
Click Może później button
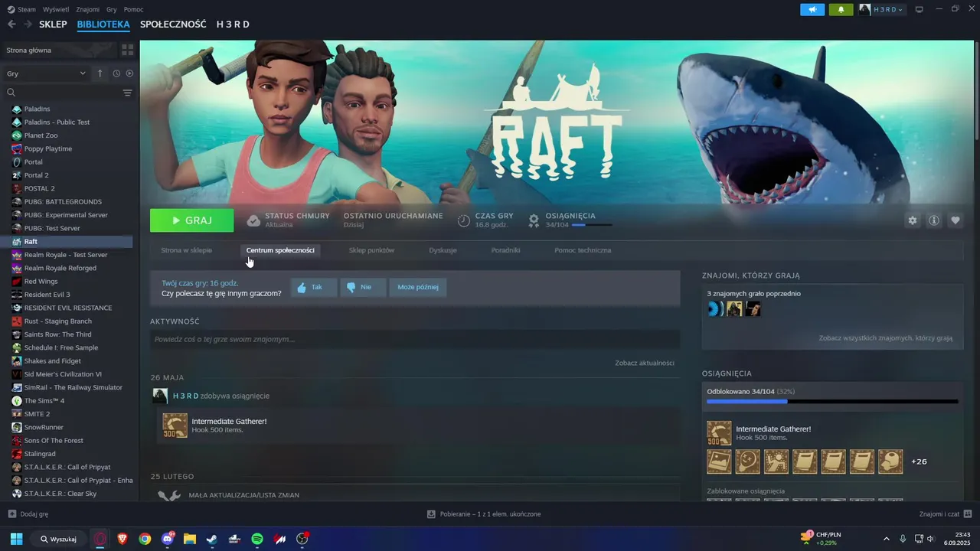pos(418,288)
